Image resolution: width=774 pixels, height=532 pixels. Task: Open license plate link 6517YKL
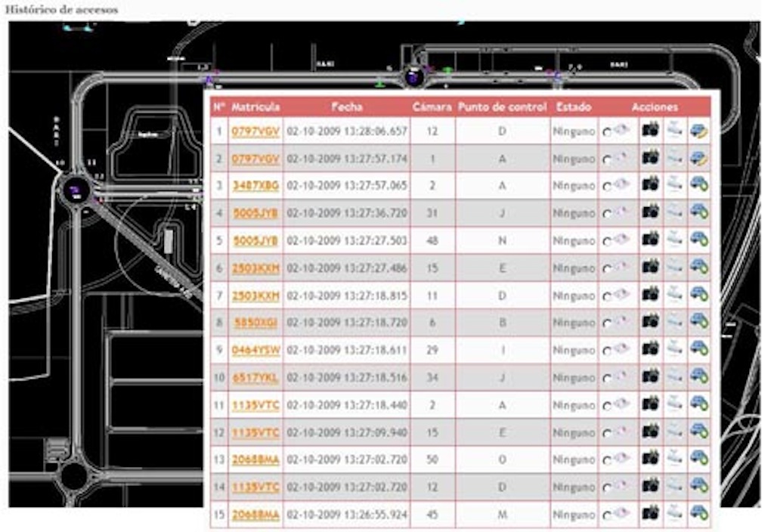pos(255,377)
